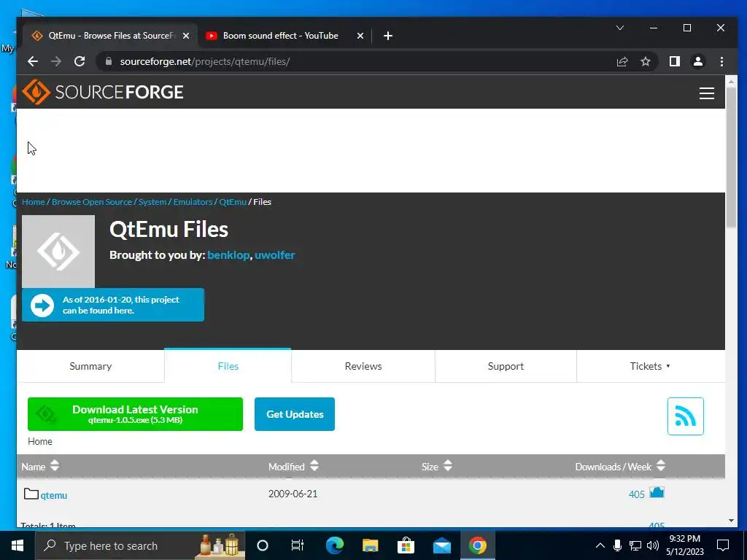Click the Emulators breadcrumb link
The height and width of the screenshot is (560, 747).
(193, 202)
